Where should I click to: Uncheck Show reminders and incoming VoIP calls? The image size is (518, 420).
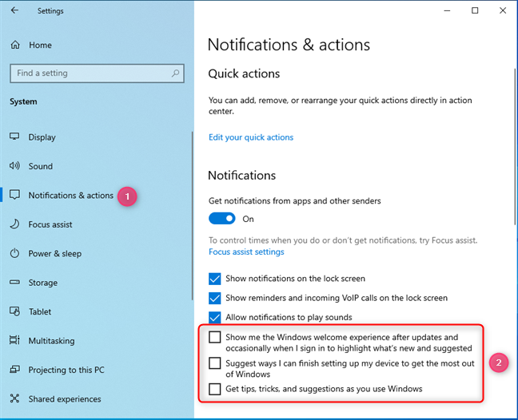pos(215,298)
